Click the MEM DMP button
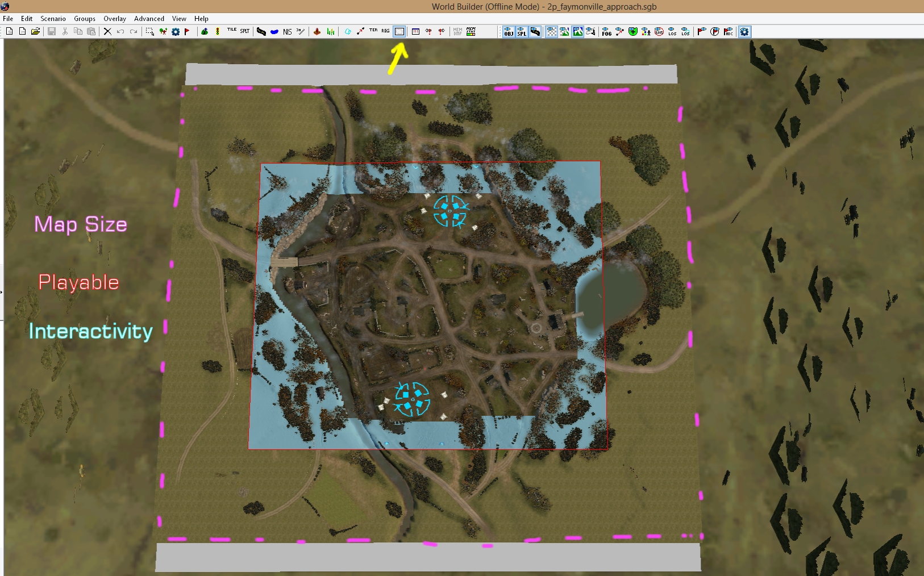This screenshot has width=924, height=576. click(457, 31)
